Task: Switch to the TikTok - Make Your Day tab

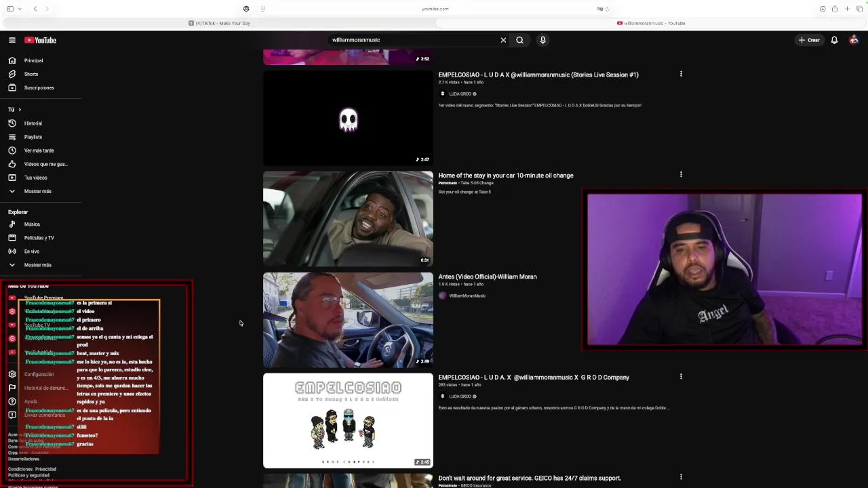Action: [x=219, y=23]
